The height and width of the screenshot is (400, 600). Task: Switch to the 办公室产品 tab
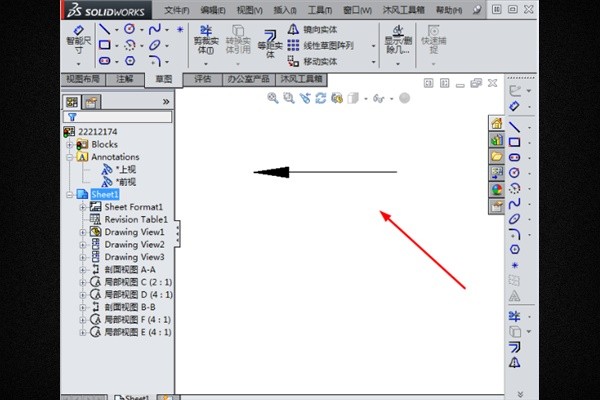coord(248,79)
